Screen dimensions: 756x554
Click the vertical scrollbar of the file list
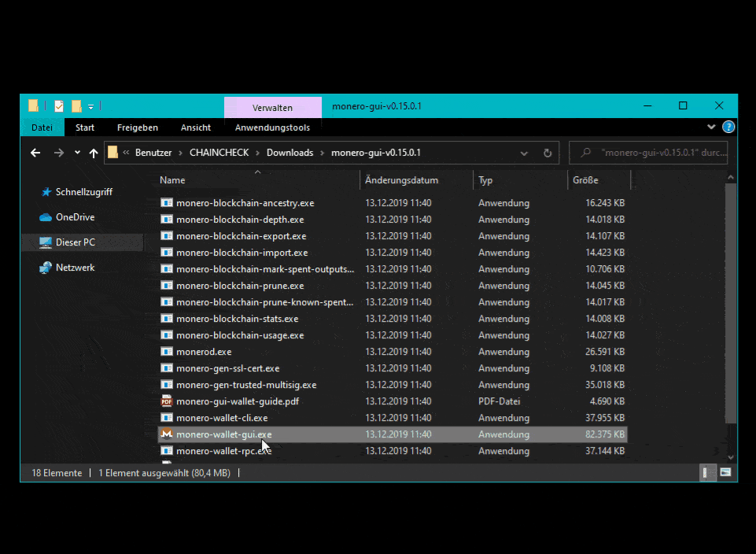(731, 304)
